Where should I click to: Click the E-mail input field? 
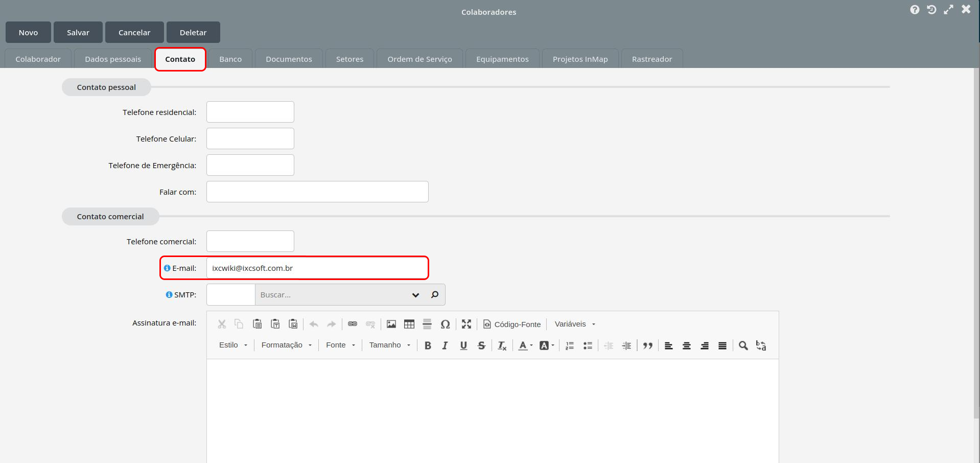[317, 268]
